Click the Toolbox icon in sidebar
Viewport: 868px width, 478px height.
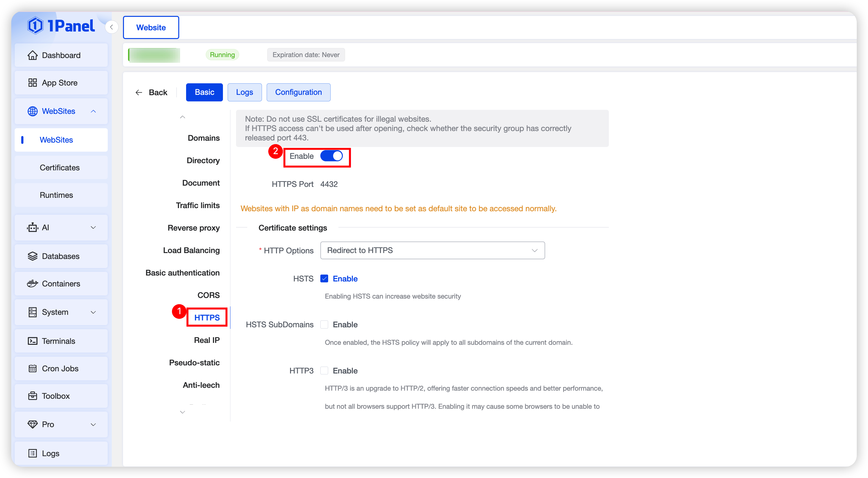click(32, 396)
